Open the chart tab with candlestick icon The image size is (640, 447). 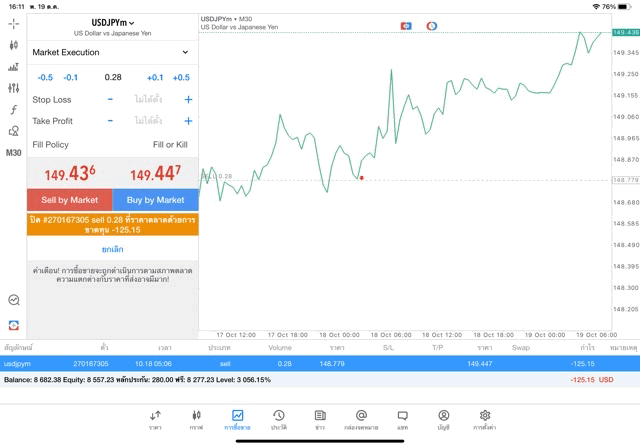click(x=196, y=420)
